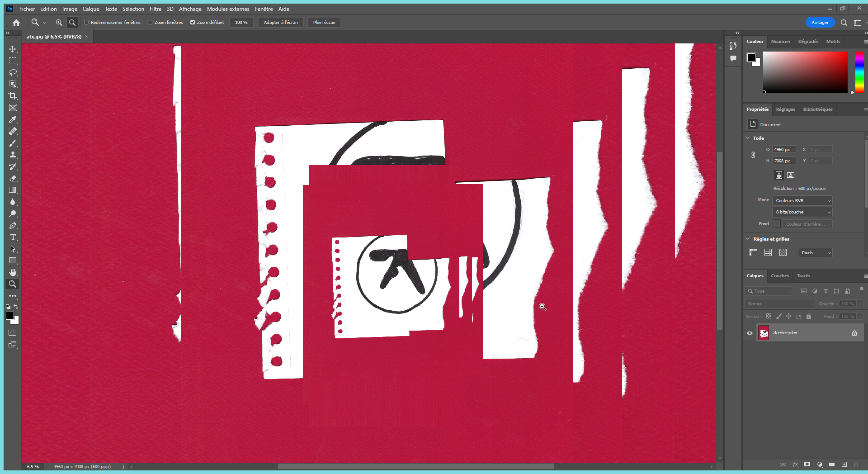Click the Home icon in options bar
868x474 pixels.
click(x=16, y=23)
